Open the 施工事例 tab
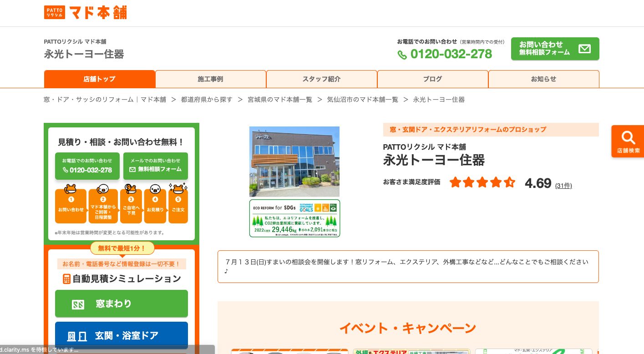 coord(210,79)
